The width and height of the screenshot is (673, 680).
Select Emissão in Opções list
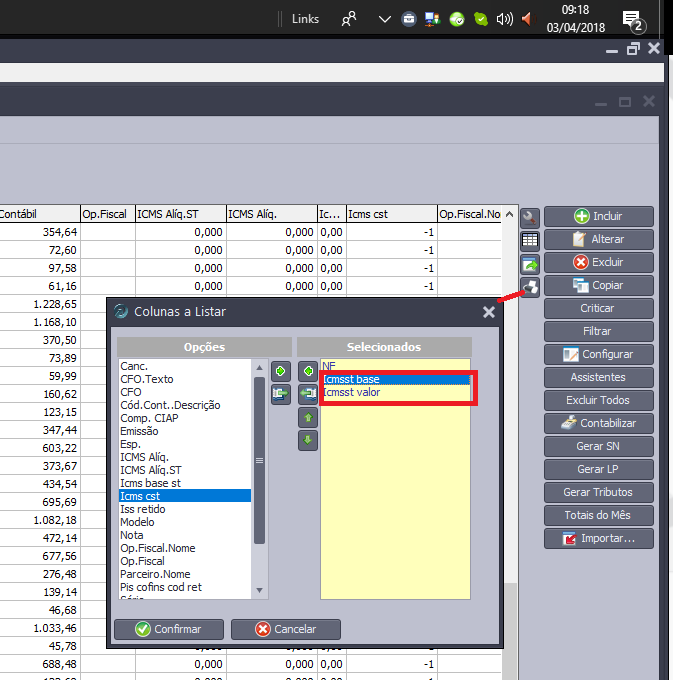pyautogui.click(x=185, y=431)
